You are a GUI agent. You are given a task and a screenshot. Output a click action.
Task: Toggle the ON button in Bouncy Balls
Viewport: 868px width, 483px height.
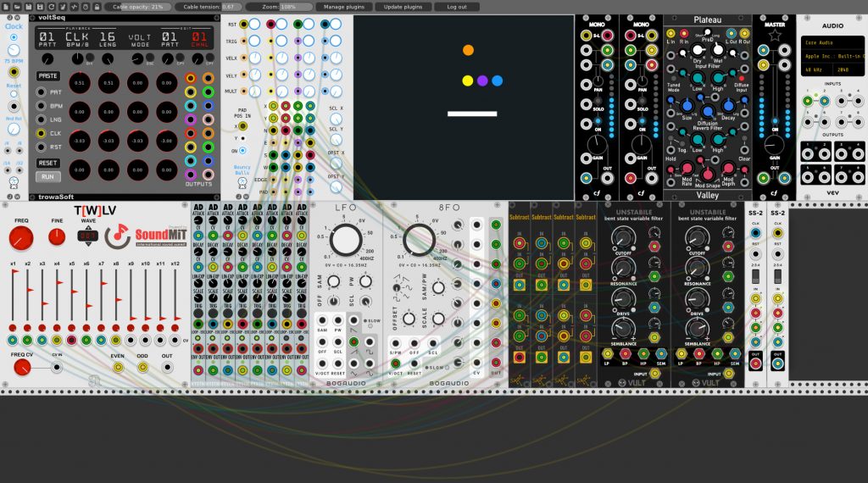[x=242, y=151]
